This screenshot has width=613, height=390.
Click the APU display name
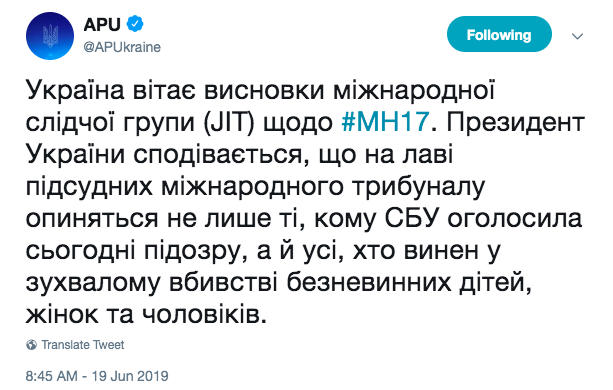102,24
